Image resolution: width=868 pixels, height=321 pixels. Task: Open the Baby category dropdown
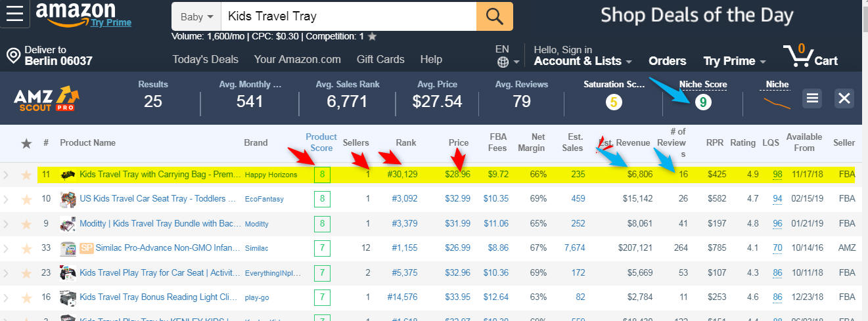click(x=196, y=16)
